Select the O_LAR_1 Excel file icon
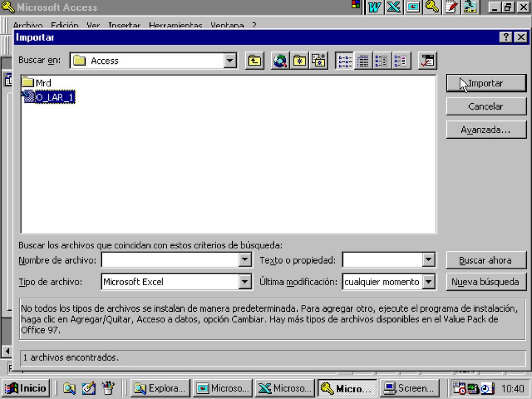This screenshot has width=532, height=399. click(x=28, y=97)
